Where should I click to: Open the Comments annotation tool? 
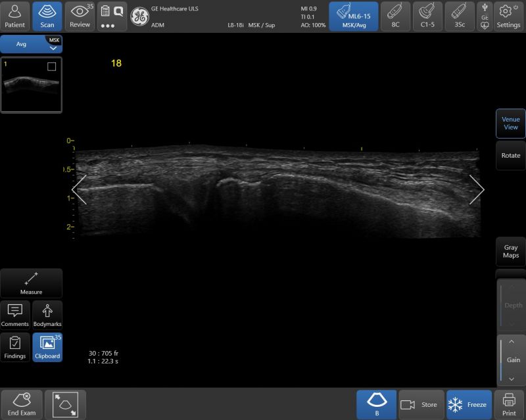click(14, 315)
